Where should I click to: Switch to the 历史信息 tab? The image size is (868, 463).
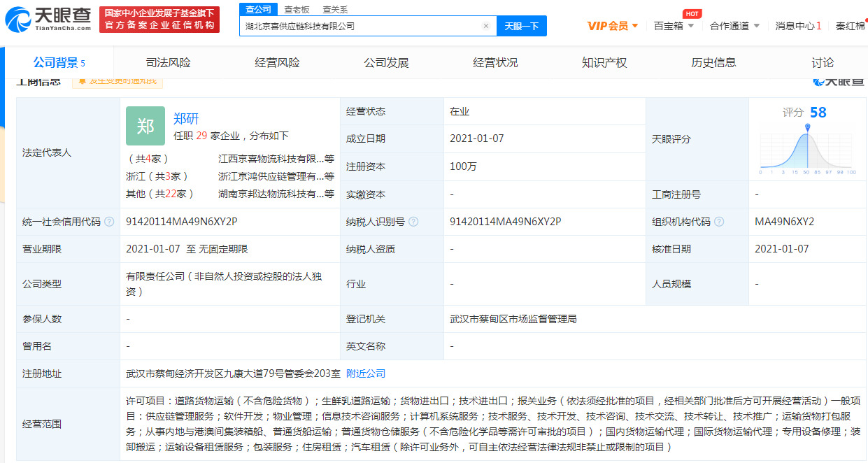(x=713, y=63)
